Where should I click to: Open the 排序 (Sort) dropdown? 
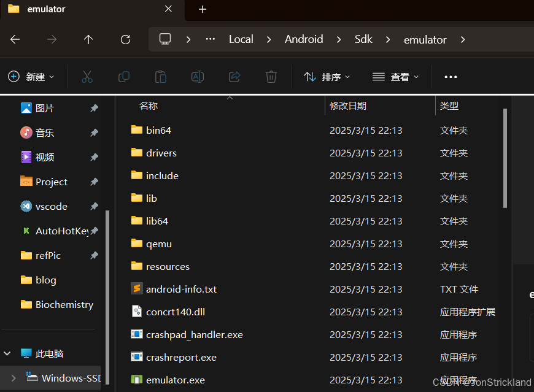pos(327,77)
